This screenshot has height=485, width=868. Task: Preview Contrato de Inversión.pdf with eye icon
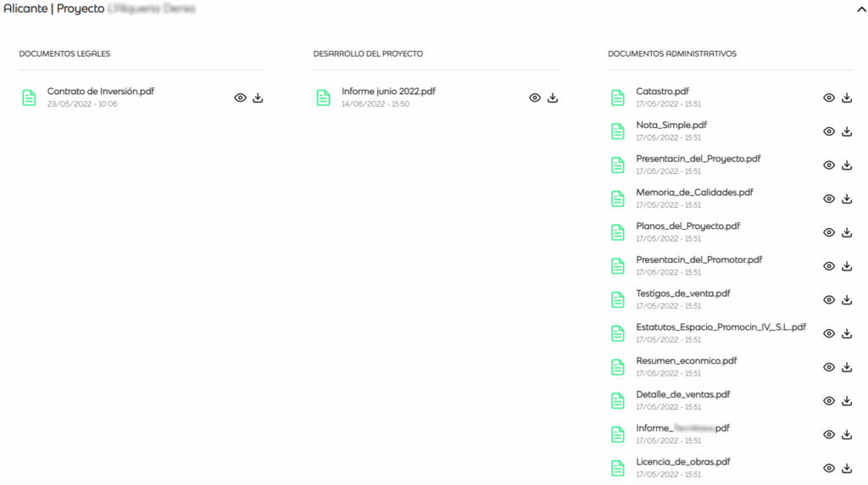(240, 98)
